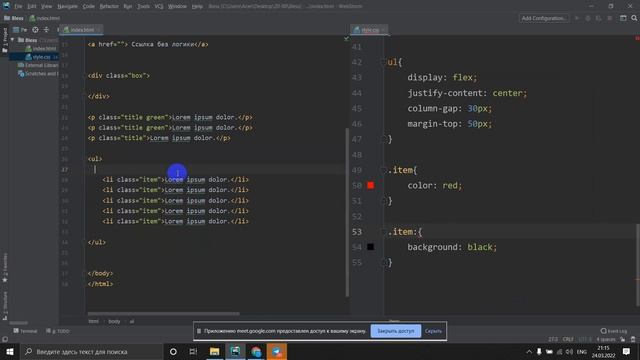Fold the .item: rule on CSS line 53

(383, 232)
